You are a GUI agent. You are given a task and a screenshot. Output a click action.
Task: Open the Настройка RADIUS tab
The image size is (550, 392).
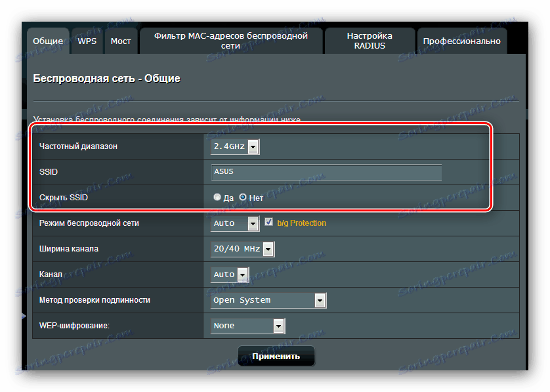point(369,40)
